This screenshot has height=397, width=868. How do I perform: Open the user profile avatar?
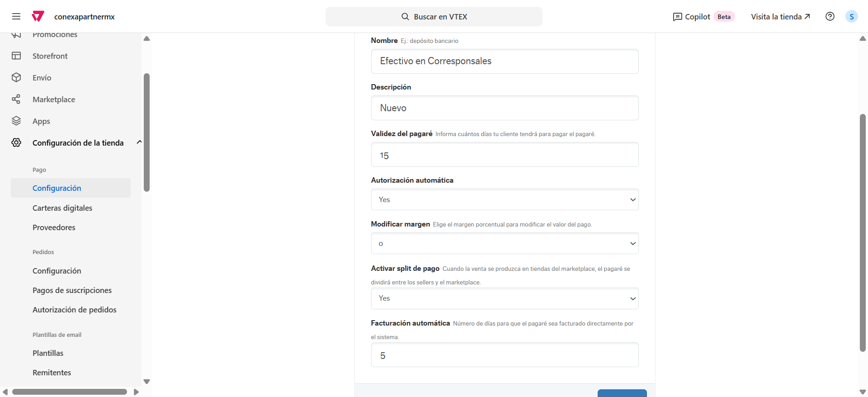pos(851,17)
